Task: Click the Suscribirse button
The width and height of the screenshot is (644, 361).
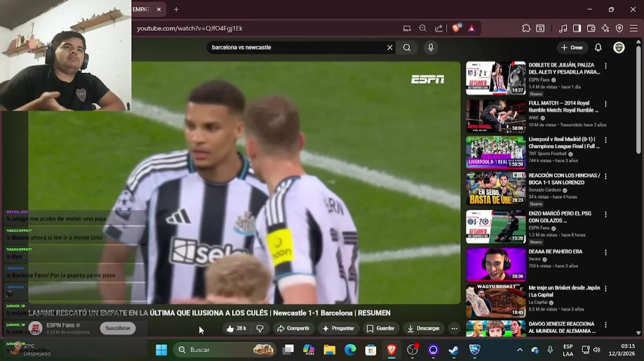Action: tap(118, 328)
